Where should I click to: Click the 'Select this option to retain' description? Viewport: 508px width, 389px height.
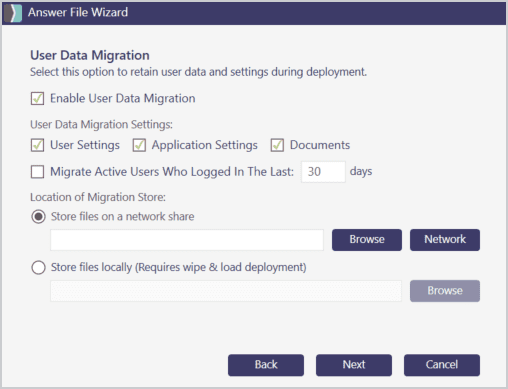[x=198, y=72]
